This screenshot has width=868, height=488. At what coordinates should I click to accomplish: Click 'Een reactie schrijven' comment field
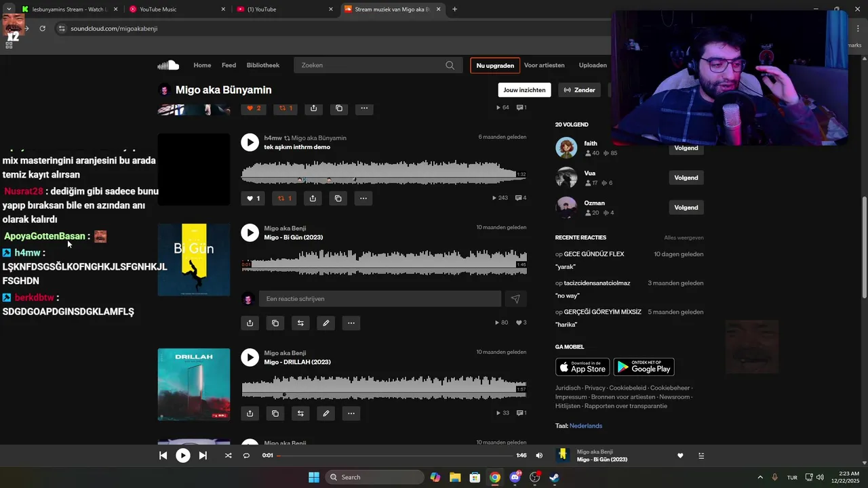(x=380, y=299)
